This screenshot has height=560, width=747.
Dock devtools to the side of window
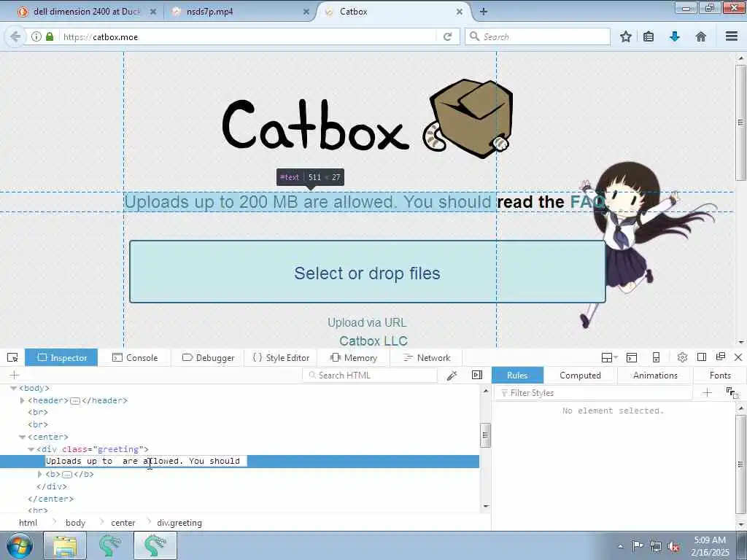(701, 357)
